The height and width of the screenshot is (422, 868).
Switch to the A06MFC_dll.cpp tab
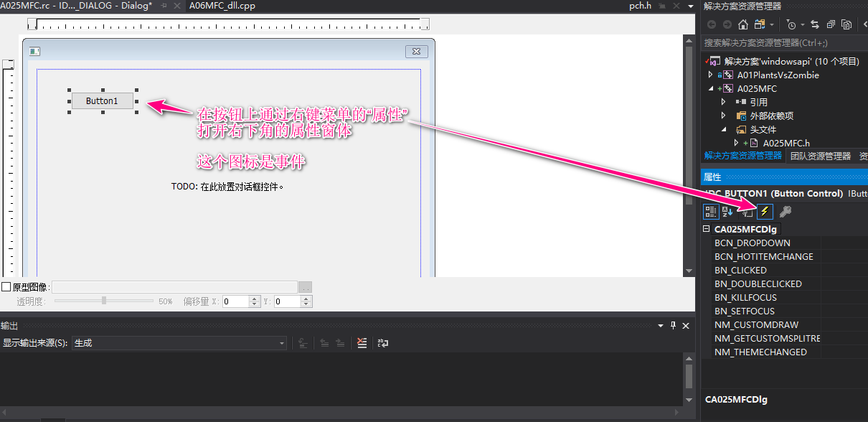click(222, 6)
